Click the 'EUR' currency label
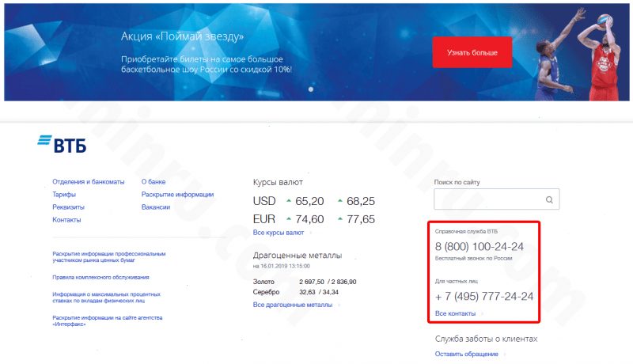Screen dimensions: 633x364 (264, 219)
